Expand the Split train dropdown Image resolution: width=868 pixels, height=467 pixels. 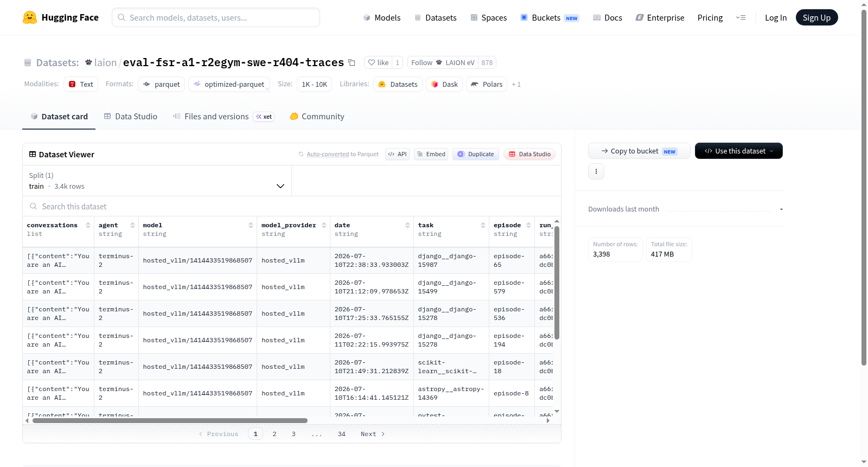[157, 181]
